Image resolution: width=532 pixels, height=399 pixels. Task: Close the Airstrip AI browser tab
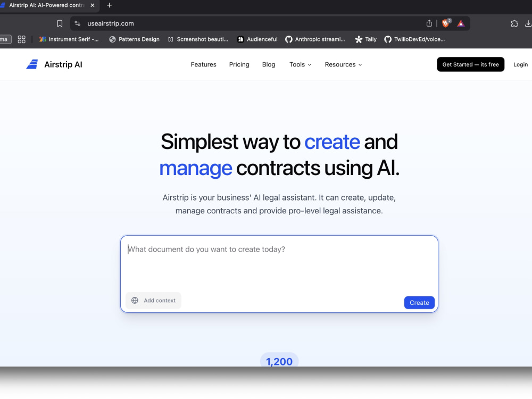coord(92,5)
